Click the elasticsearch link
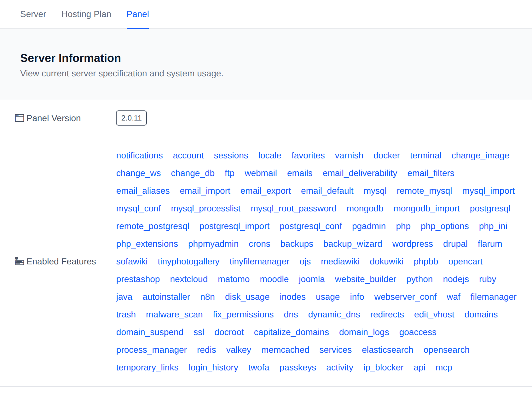The width and height of the screenshot is (532, 407). 387,350
